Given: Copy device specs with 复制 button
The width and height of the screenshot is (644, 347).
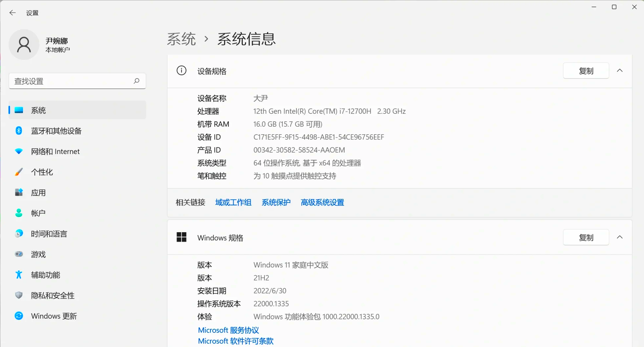Looking at the screenshot, I should (586, 71).
